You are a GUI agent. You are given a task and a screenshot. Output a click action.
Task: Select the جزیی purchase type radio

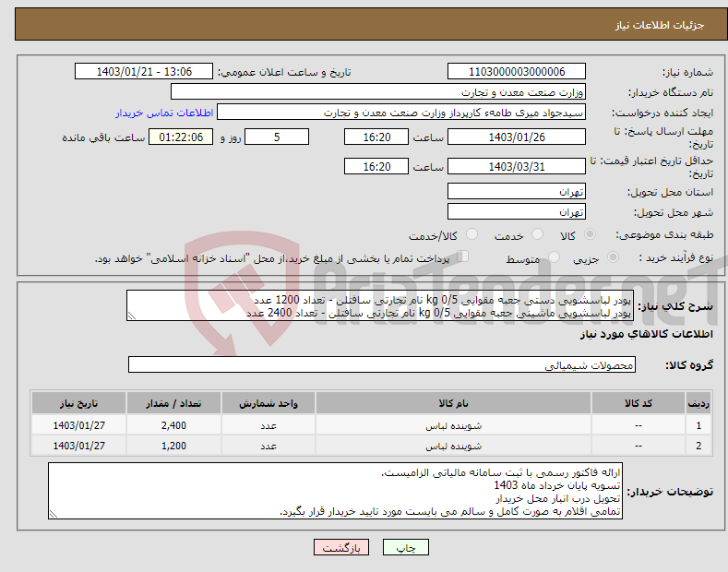click(x=613, y=256)
